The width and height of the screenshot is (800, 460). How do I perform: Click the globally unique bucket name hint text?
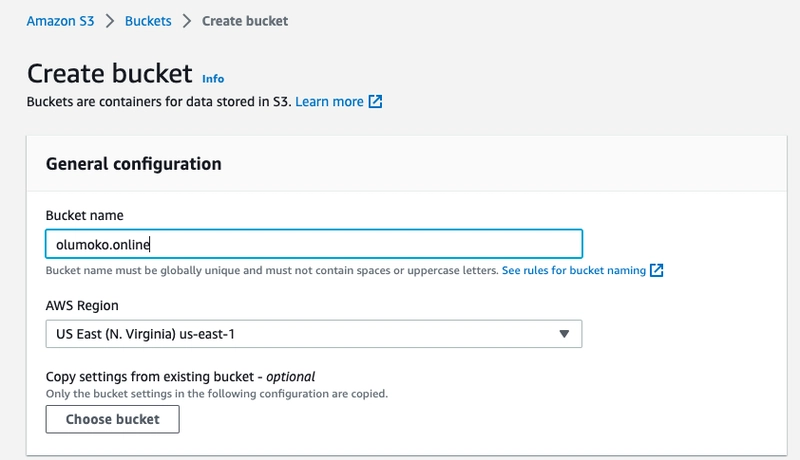click(x=272, y=270)
